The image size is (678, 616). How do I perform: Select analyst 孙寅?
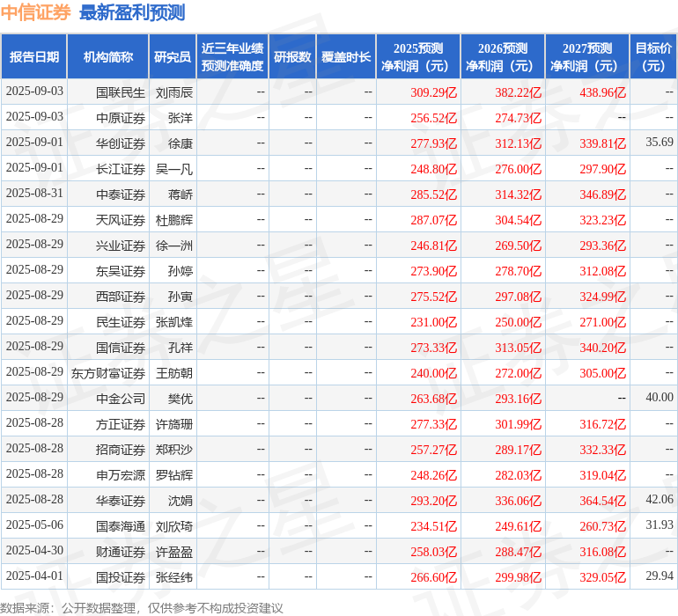pos(181,297)
